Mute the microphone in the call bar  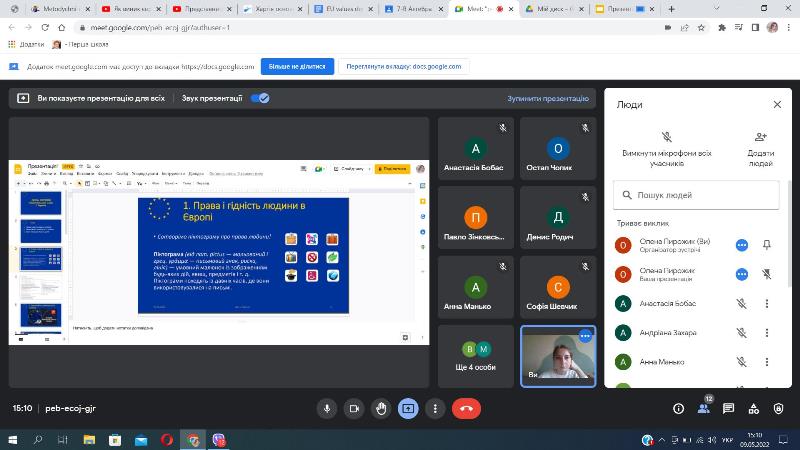326,408
